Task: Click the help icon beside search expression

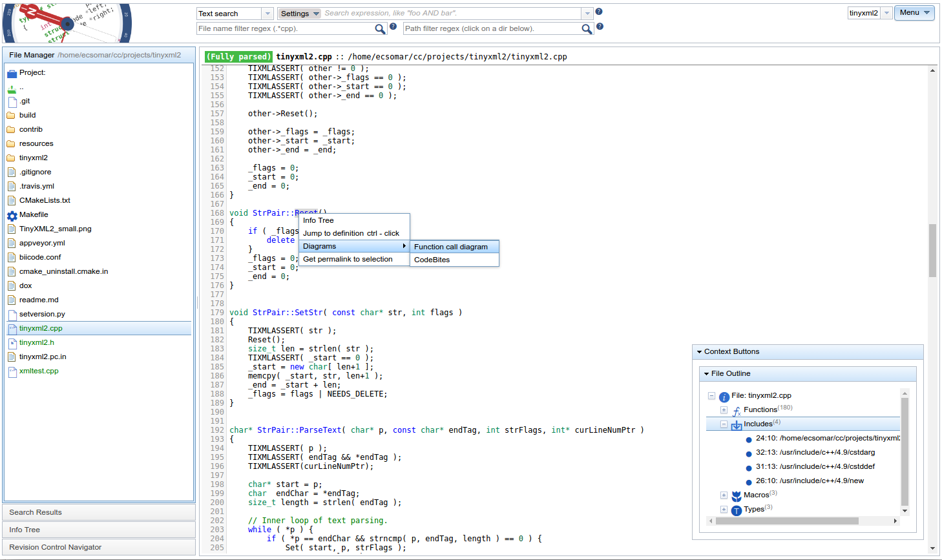Action: pyautogui.click(x=598, y=11)
